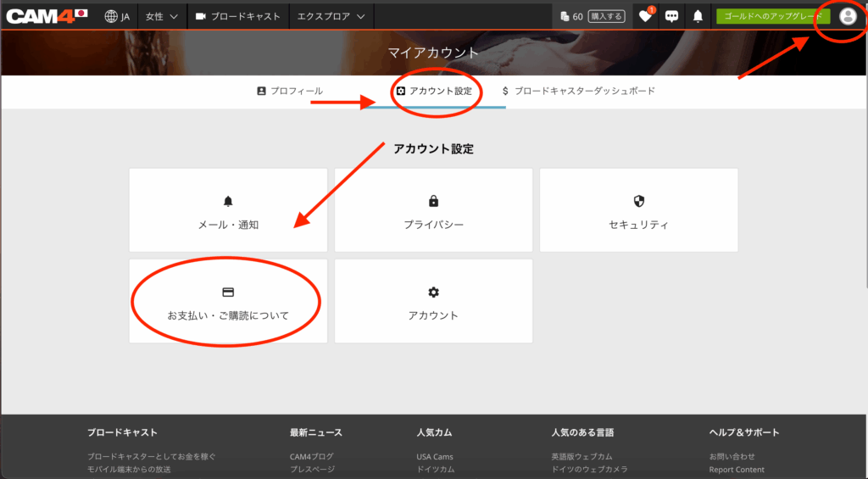Open the プレスページ footer link
This screenshot has width=868, height=479.
(x=312, y=470)
